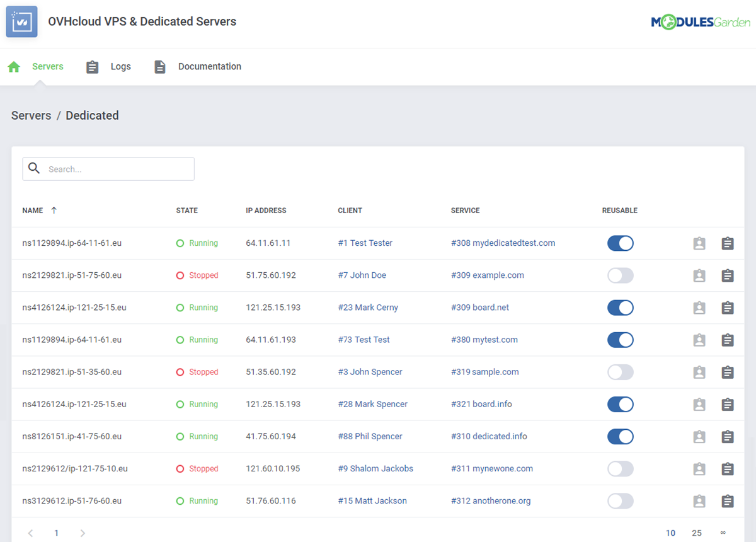The image size is (756, 542).
Task: Open client badge icon for board.info row
Action: click(699, 404)
